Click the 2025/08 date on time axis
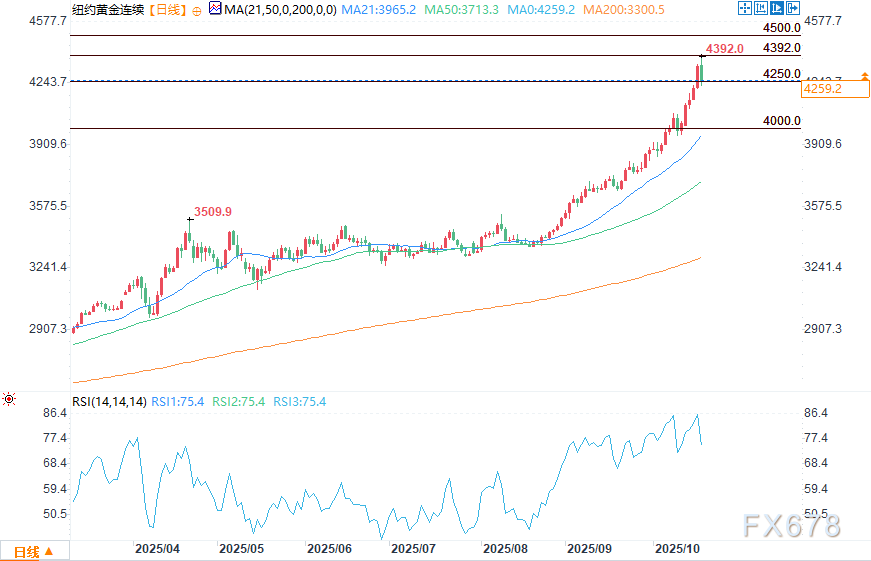The height and width of the screenshot is (561, 871). coord(506,549)
